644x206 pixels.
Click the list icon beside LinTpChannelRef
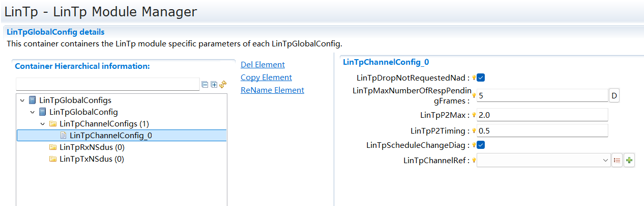coord(617,161)
